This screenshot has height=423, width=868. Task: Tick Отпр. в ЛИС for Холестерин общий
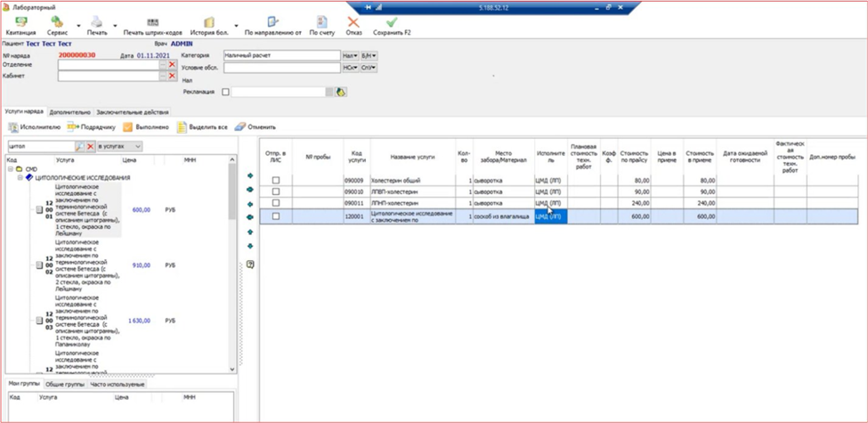coord(276,181)
